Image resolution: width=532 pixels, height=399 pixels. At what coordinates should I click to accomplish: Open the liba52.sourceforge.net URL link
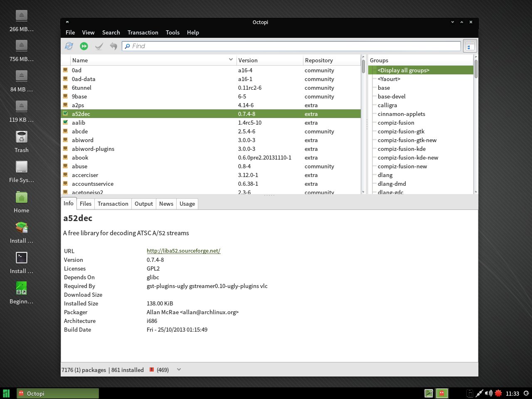183,251
